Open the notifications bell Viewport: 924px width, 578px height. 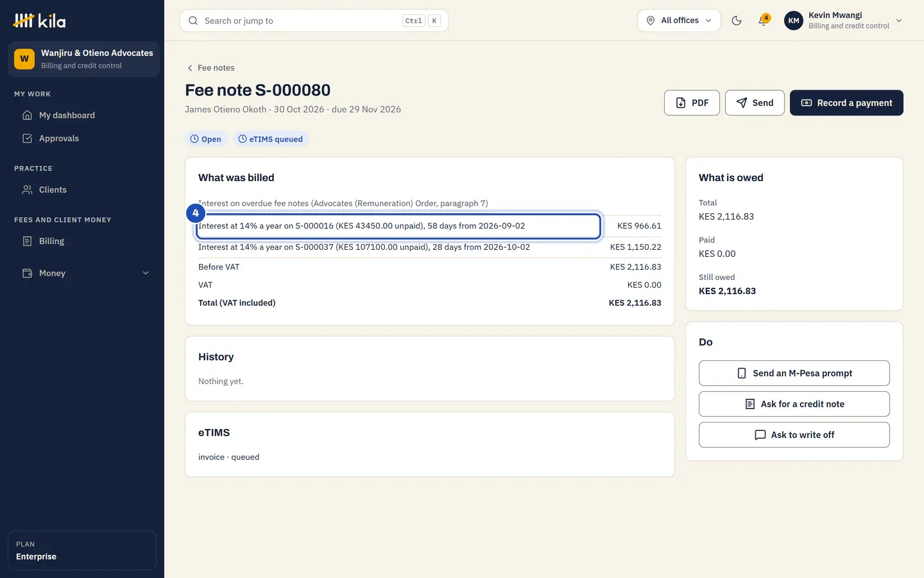[x=763, y=21]
